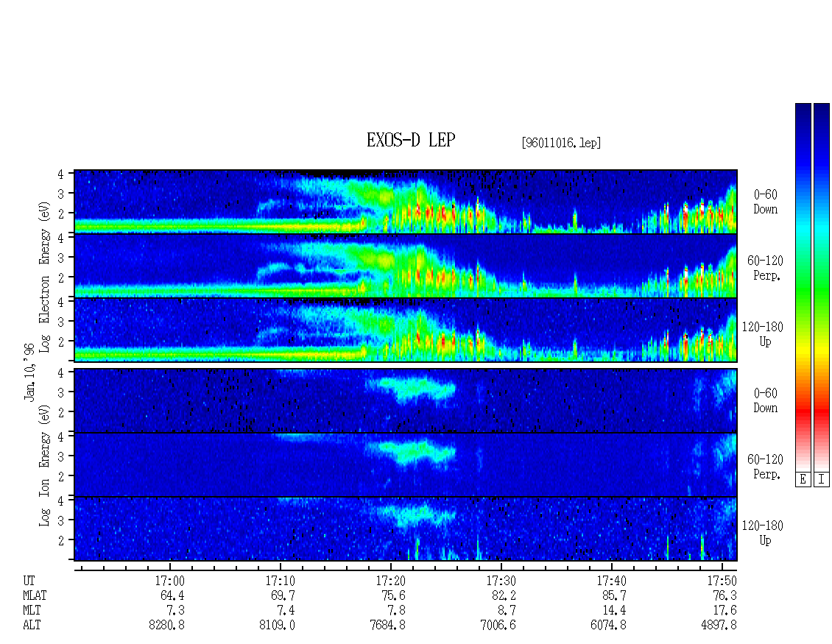Click the electron 0-60 Down panel label
Screen dimensions: 832x644
tap(765, 202)
